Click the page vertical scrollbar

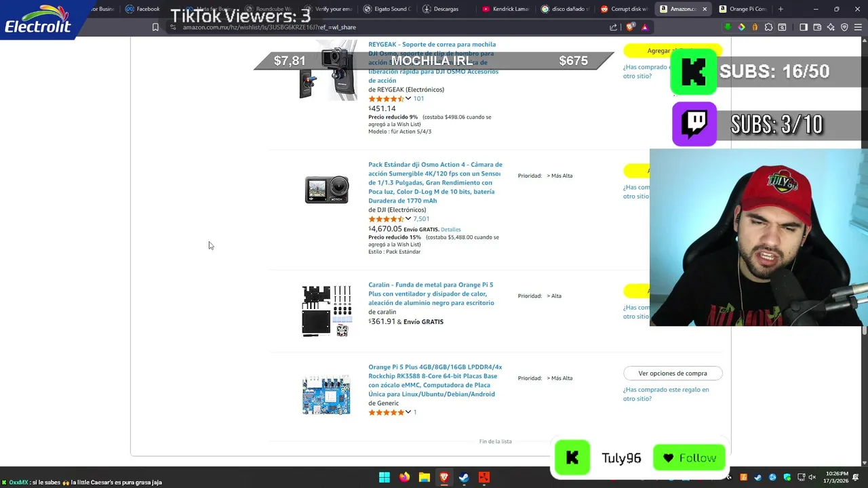click(x=864, y=330)
